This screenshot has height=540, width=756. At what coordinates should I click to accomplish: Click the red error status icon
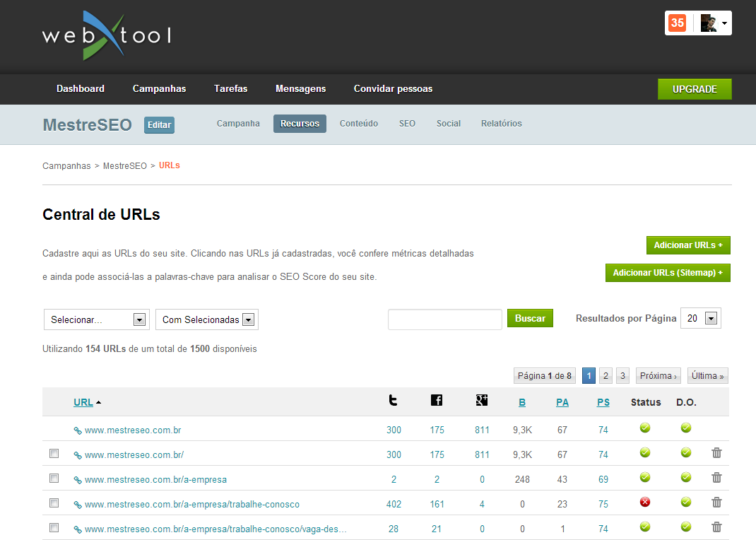click(644, 503)
